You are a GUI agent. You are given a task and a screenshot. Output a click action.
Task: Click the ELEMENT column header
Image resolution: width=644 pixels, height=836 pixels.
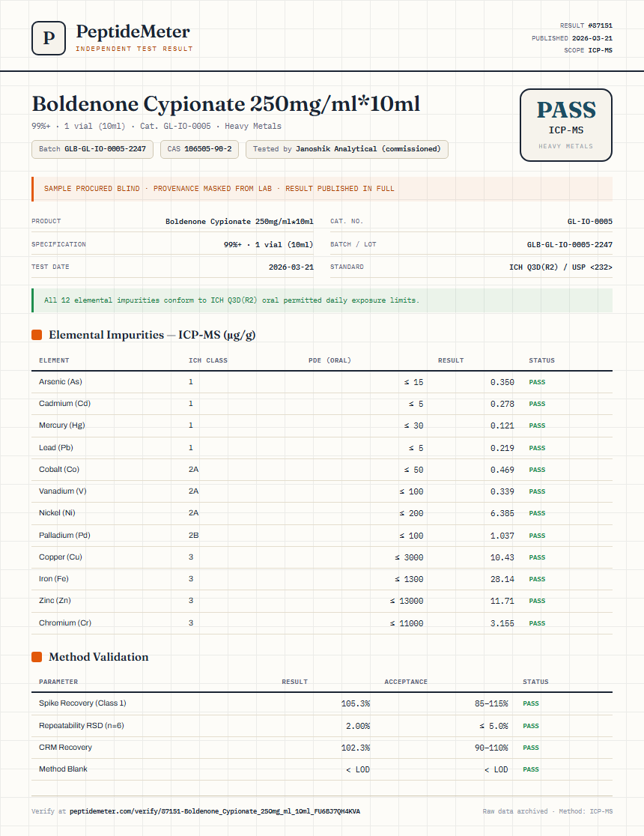pos(54,360)
